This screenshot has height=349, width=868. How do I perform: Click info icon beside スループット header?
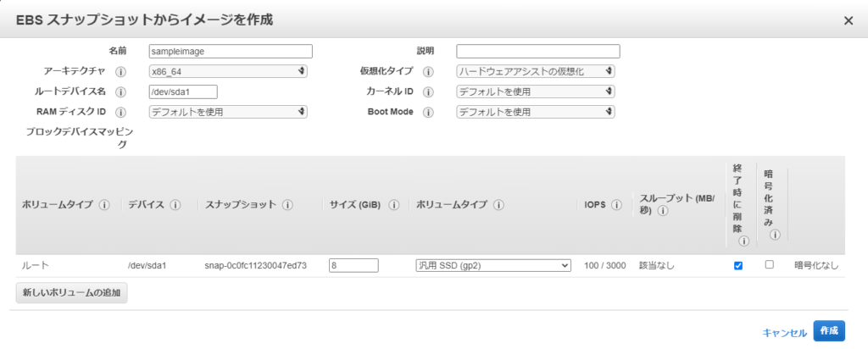pyautogui.click(x=663, y=211)
